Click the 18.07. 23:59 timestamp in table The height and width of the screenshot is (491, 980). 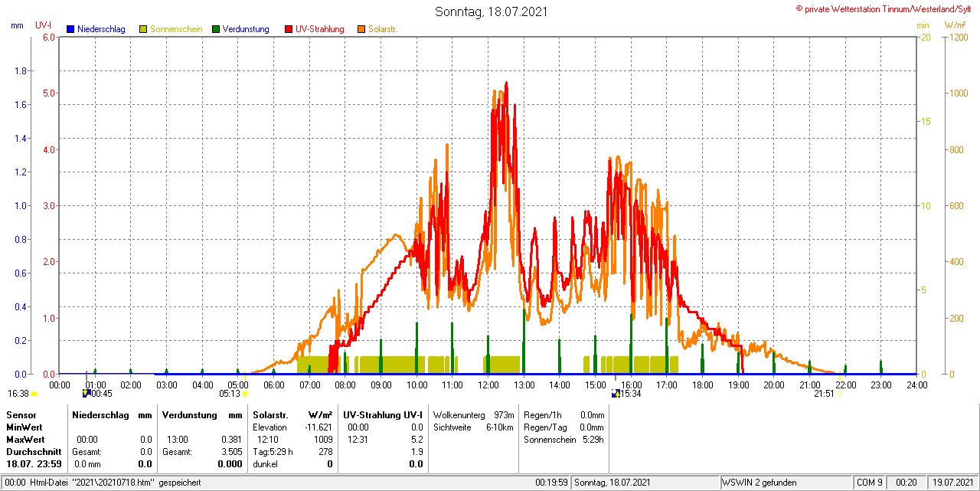(34, 464)
